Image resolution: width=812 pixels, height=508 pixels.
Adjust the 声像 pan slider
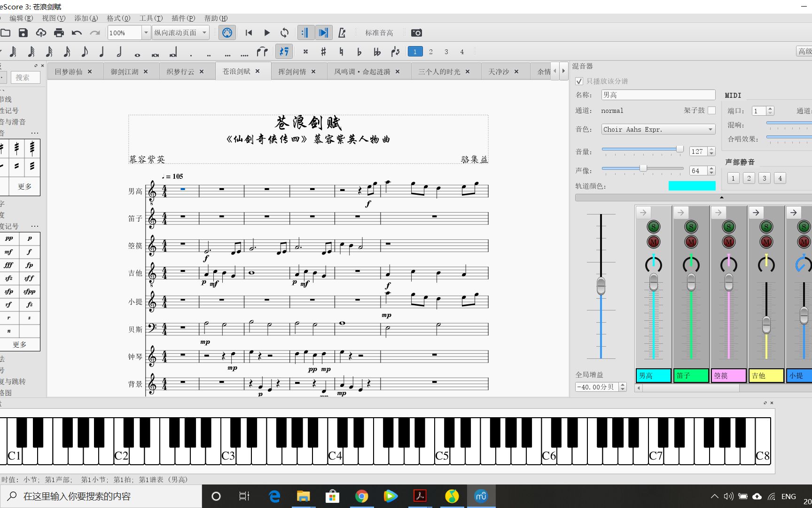click(x=642, y=168)
